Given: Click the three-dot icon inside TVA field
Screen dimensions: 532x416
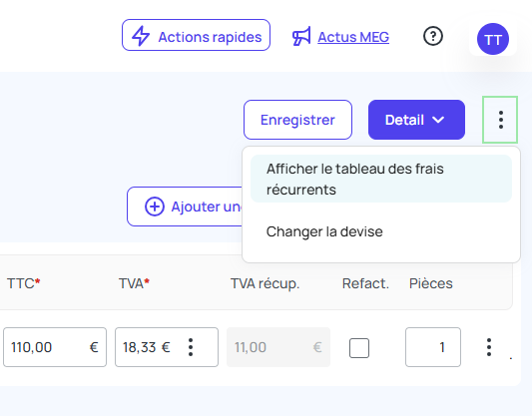Looking at the screenshot, I should coord(191,347).
